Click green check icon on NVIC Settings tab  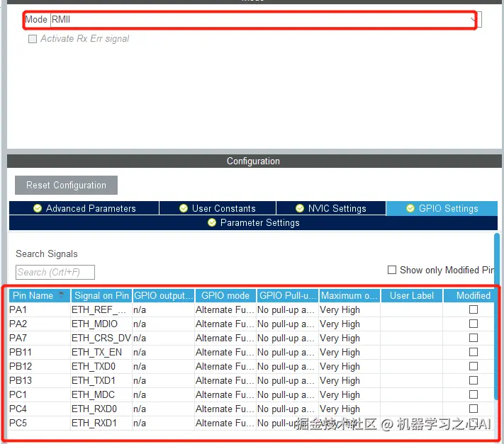tap(300, 208)
